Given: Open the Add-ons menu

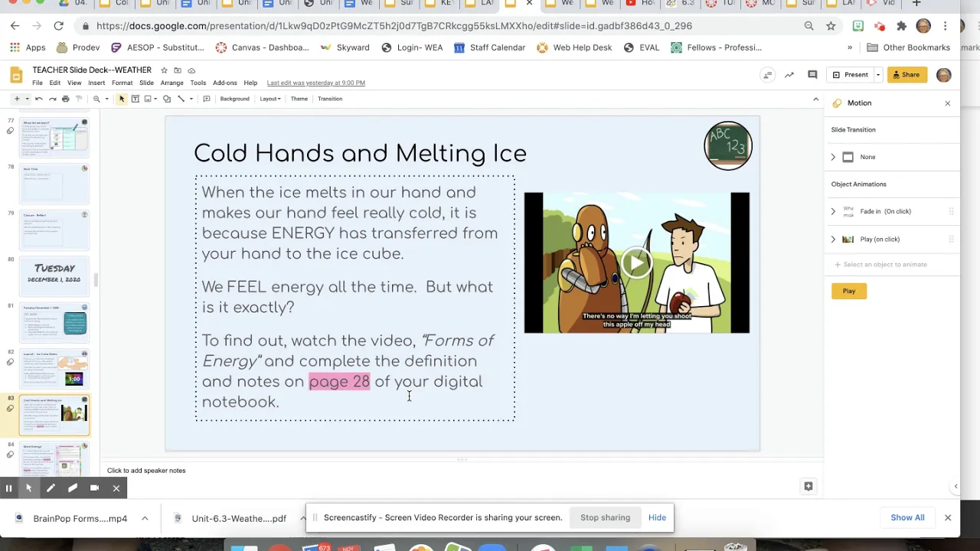Looking at the screenshot, I should (x=224, y=83).
